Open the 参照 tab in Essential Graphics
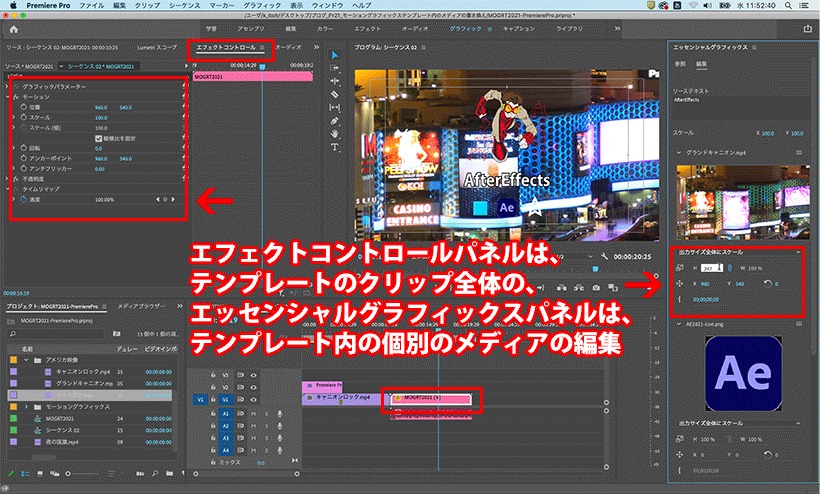The height and width of the screenshot is (494, 820). 680,64
